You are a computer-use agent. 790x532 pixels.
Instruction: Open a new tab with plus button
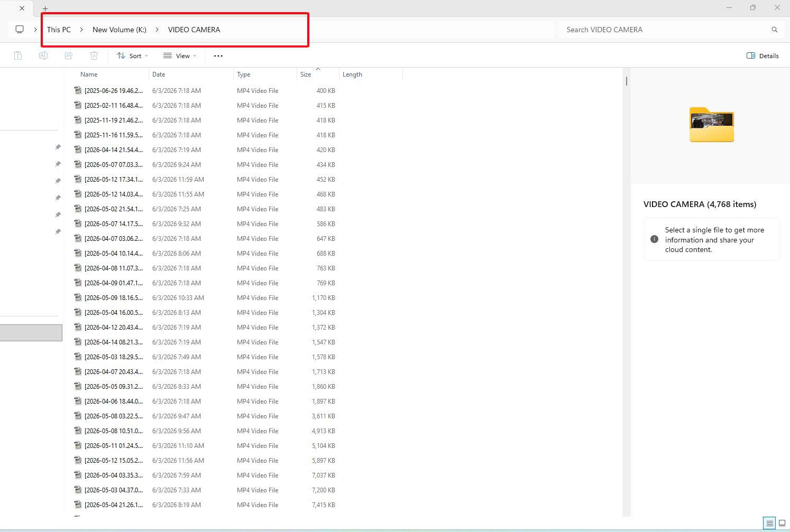pos(45,8)
